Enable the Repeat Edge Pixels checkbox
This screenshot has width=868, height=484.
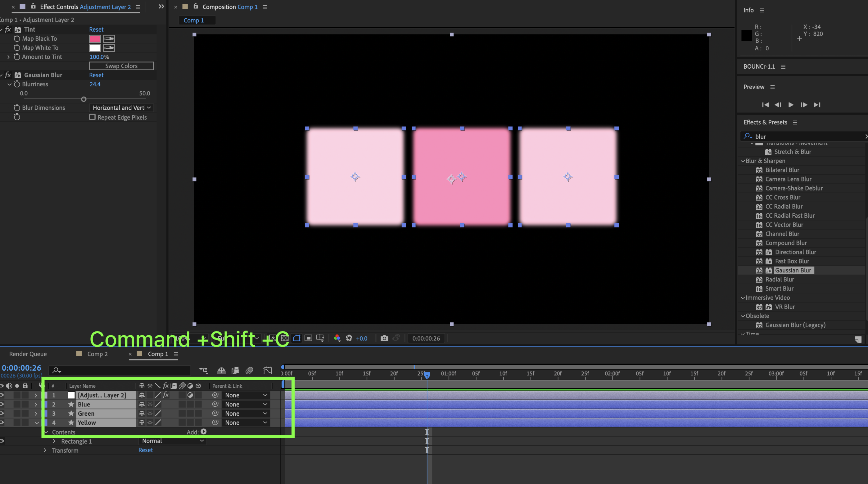(x=92, y=117)
